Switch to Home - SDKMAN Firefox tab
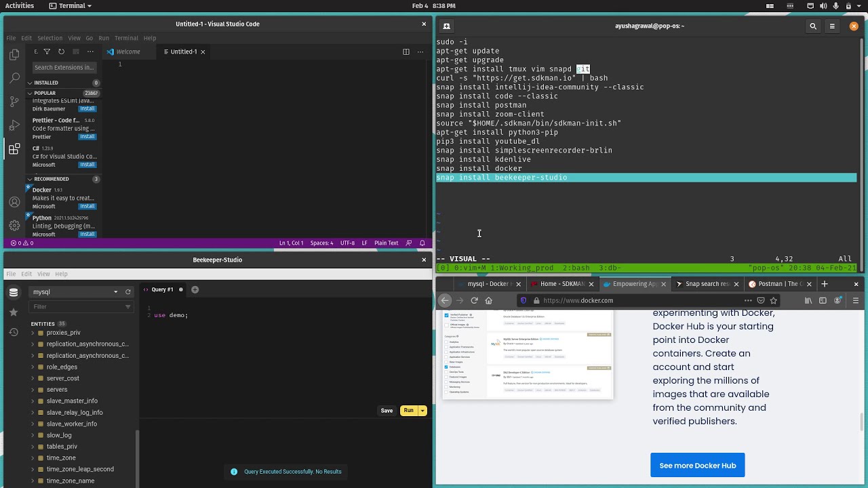 click(563, 284)
